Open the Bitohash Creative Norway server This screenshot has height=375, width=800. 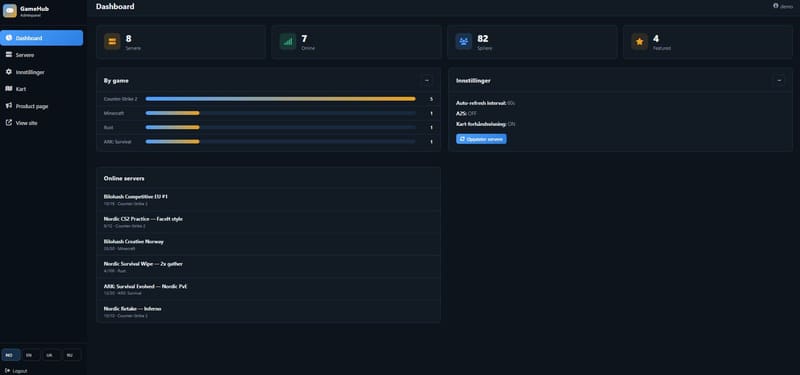(268, 244)
